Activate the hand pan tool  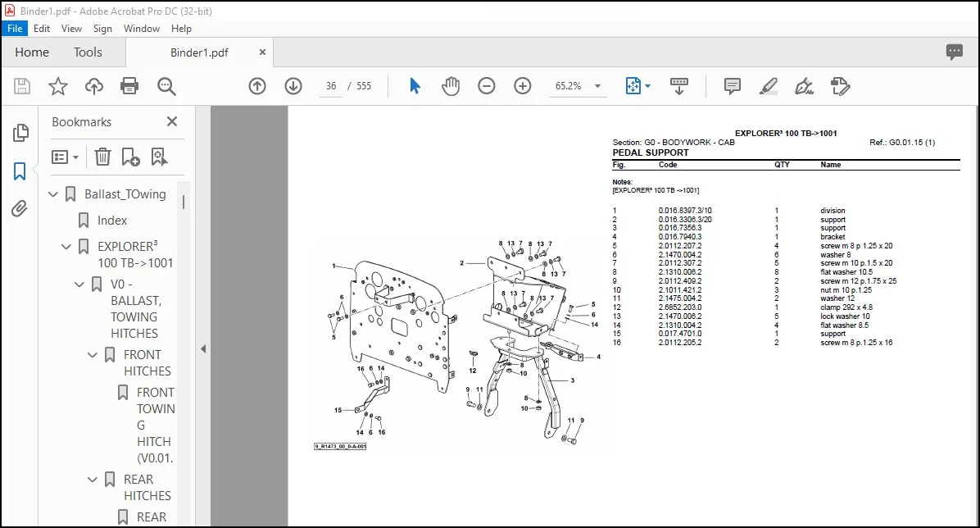(x=451, y=86)
